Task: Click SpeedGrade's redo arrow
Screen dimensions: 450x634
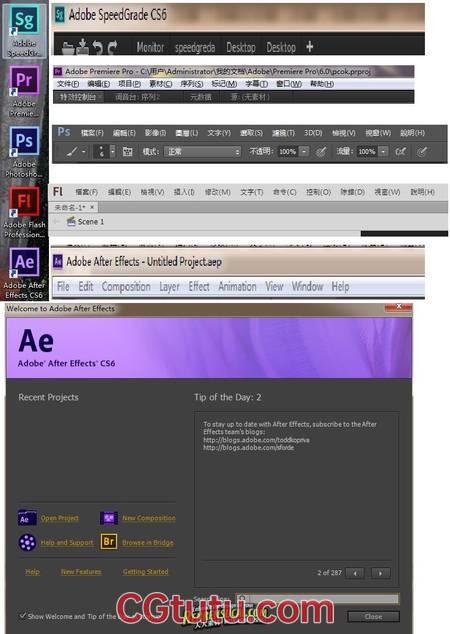Action: click(x=112, y=48)
